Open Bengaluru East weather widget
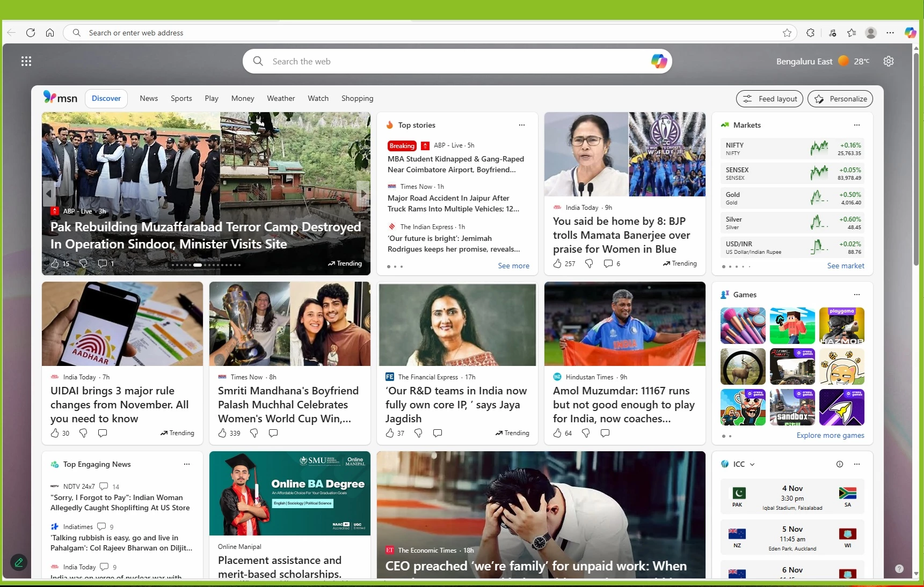Image resolution: width=924 pixels, height=587 pixels. click(x=823, y=61)
